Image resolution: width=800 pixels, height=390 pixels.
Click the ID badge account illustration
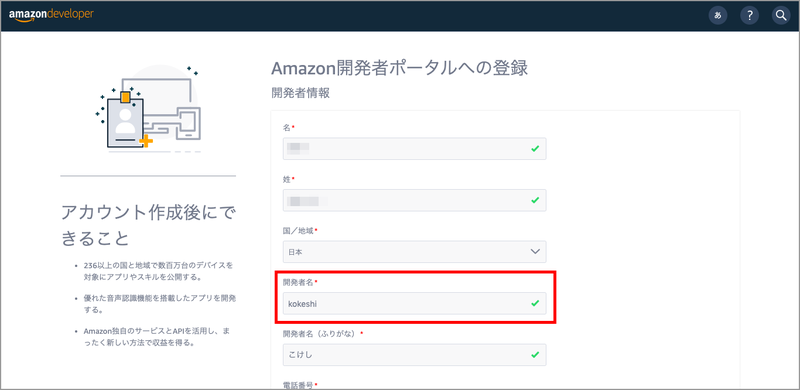point(148,109)
